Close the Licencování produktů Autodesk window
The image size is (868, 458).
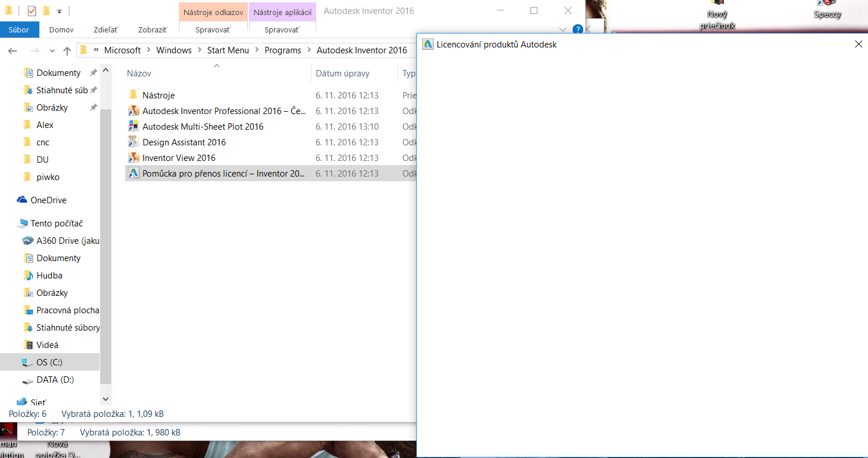click(x=858, y=45)
